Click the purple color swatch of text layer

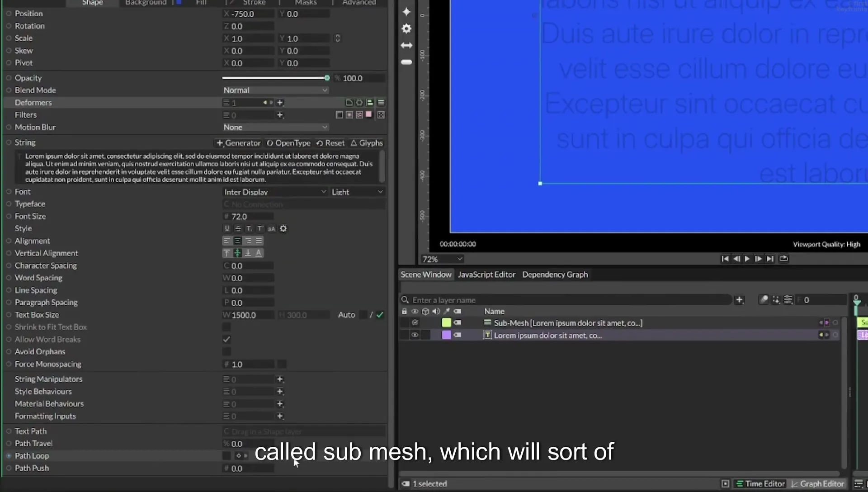(446, 335)
